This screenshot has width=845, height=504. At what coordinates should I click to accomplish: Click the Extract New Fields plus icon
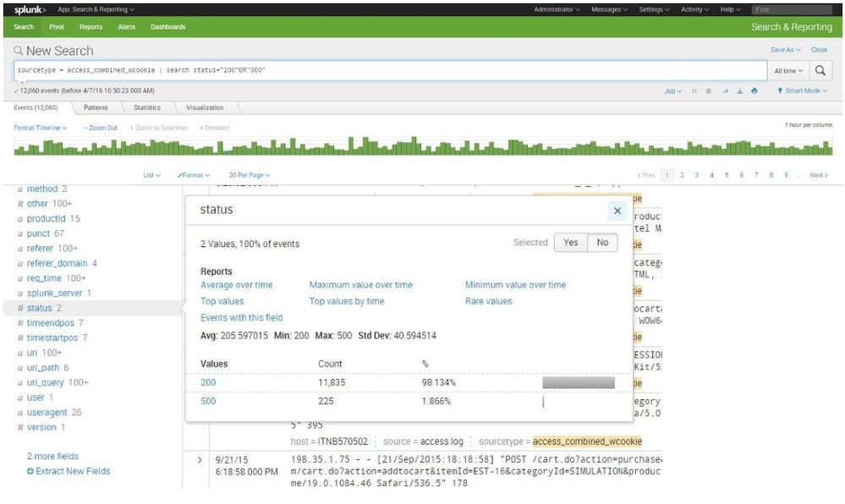click(30, 472)
